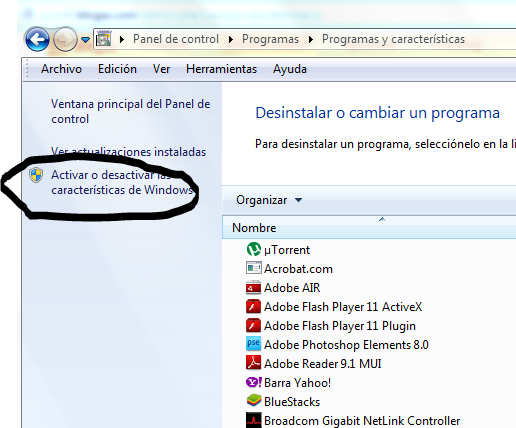Click the UAC shield icon beside Activar
The width and height of the screenshot is (516, 428).
[x=36, y=175]
